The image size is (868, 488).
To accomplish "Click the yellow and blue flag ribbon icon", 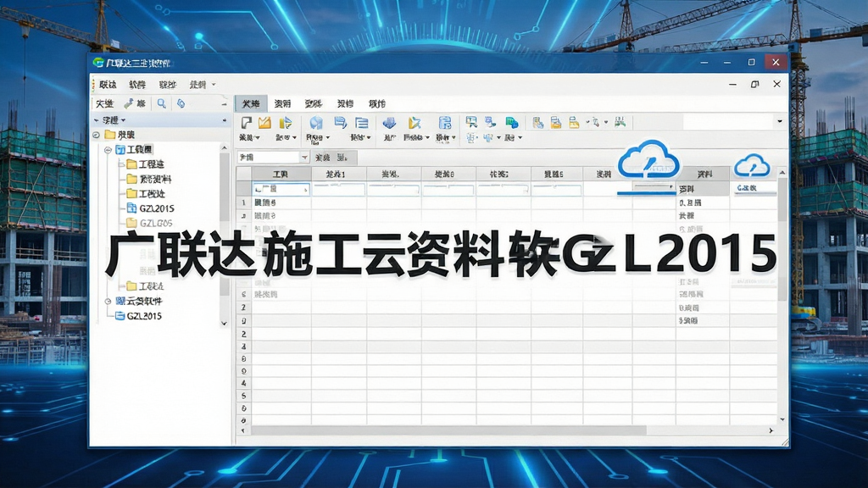I will pyautogui.click(x=285, y=122).
